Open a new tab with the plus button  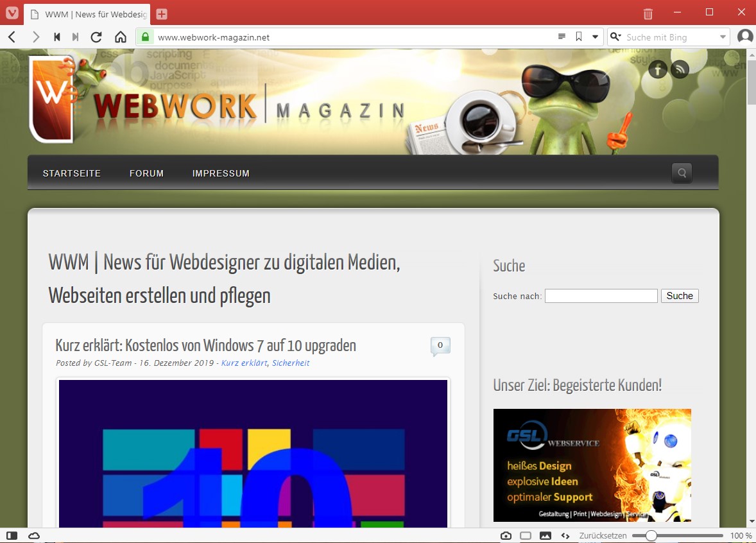point(162,14)
